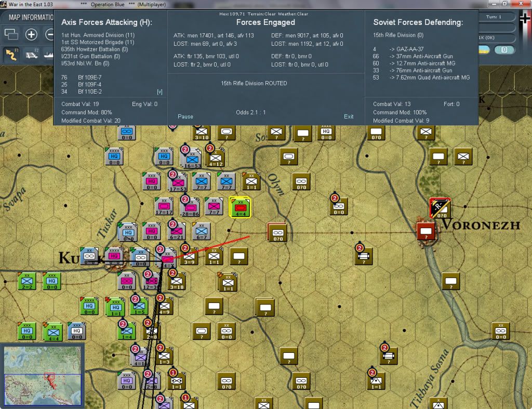The image size is (532, 409).
Task: Click '15th Rifle Division ROUTED' message
Action: pyautogui.click(x=254, y=83)
